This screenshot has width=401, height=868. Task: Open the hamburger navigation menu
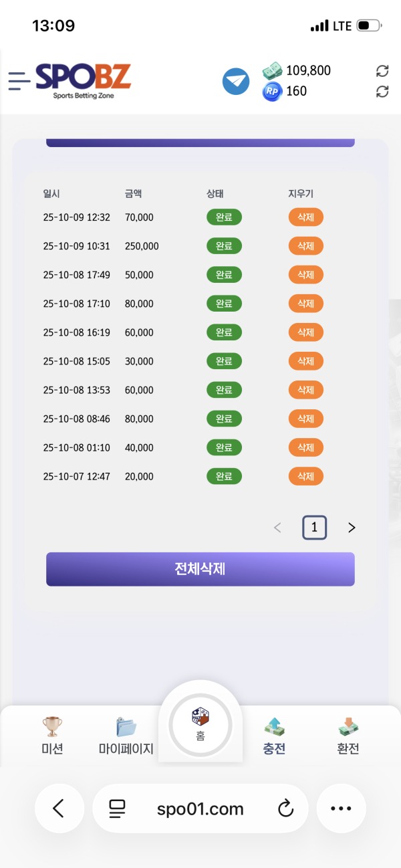click(19, 82)
